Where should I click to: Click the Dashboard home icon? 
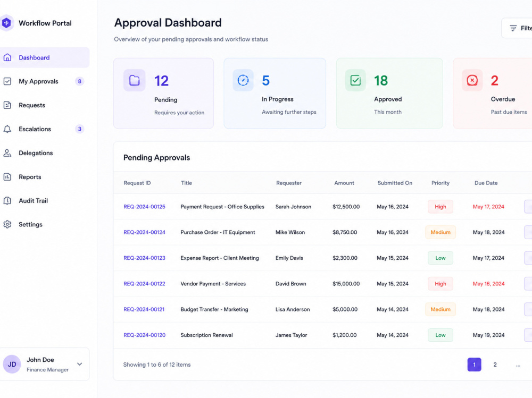(7, 57)
